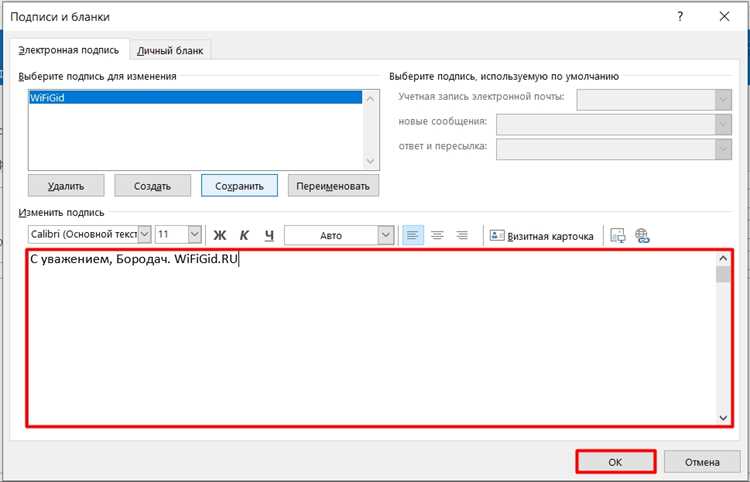
Task: Click the Удалить button
Action: click(66, 186)
